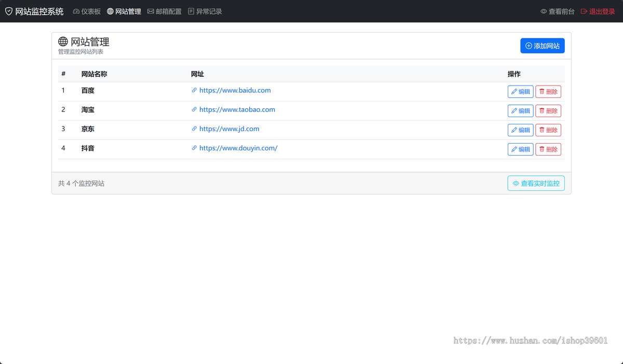Screen dimensions: 623x364
Task: Open 异常记录 in the top navigation
Action: [205, 11]
